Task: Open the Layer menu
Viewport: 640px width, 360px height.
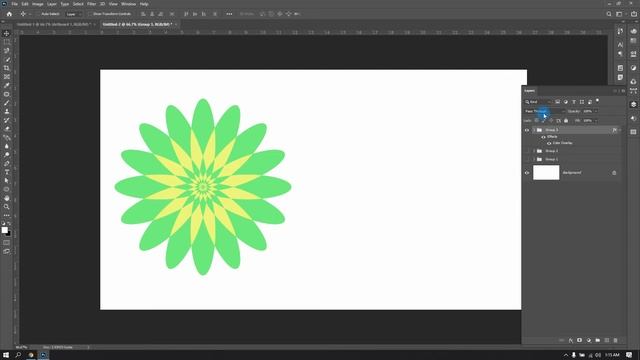Action: pyautogui.click(x=52, y=4)
